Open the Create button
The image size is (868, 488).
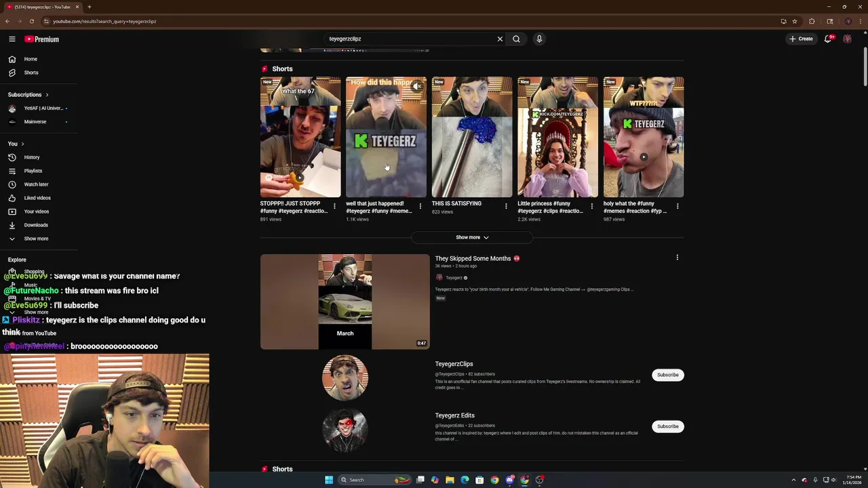(x=801, y=39)
